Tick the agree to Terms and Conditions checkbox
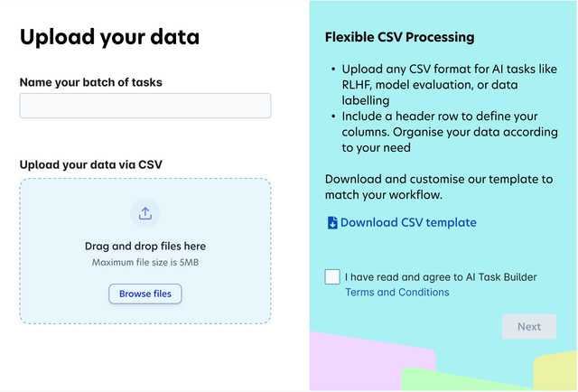Screen dimensions: 578x392 pos(332,277)
